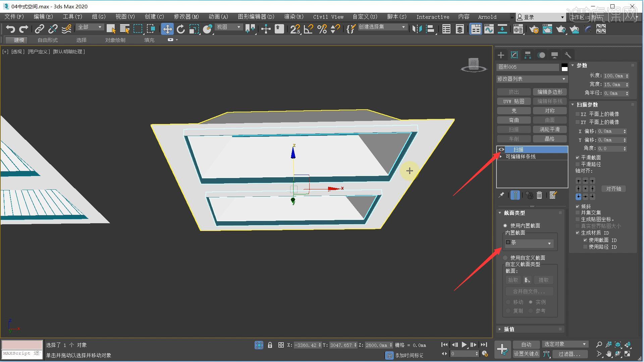Open the Create panel
The image size is (644, 362).
point(501,55)
